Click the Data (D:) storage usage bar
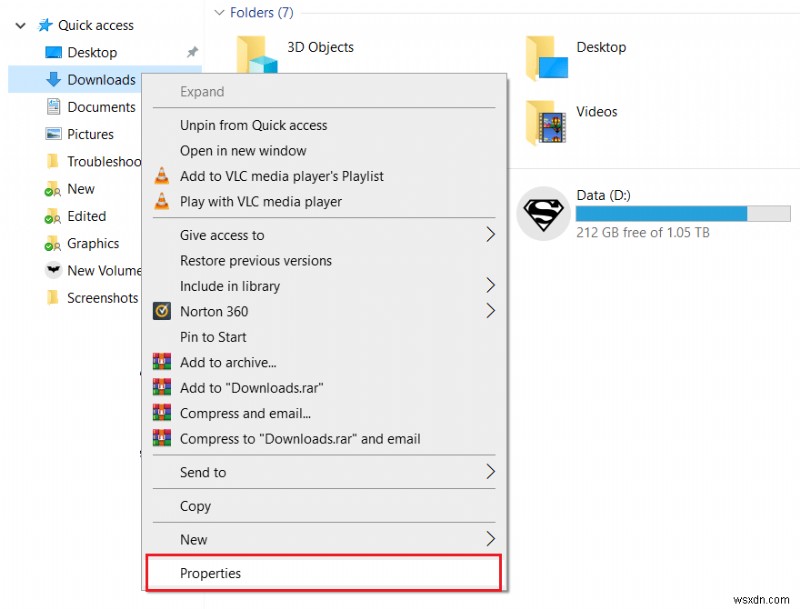The height and width of the screenshot is (609, 800). coord(683,214)
